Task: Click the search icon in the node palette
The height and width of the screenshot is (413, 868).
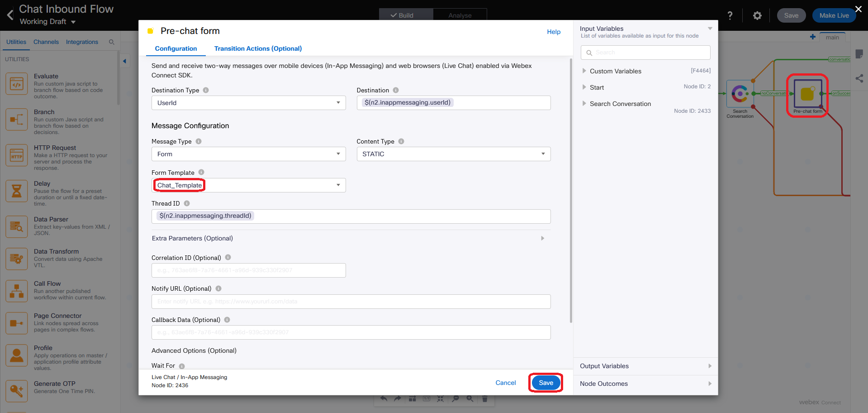Action: coord(112,42)
